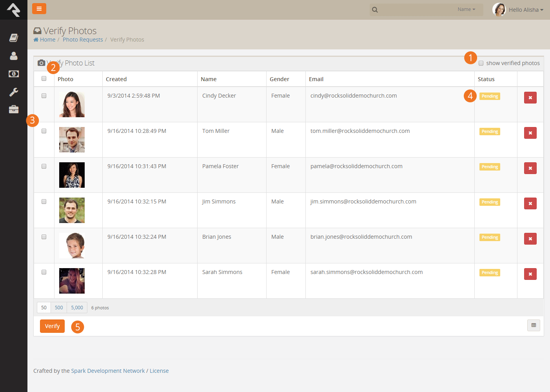Expand the Hello Alisha user menu

pyautogui.click(x=518, y=10)
